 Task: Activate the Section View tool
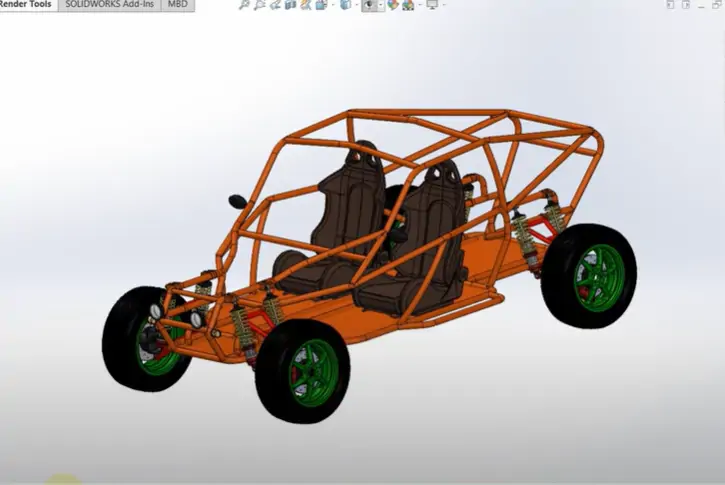click(x=290, y=5)
